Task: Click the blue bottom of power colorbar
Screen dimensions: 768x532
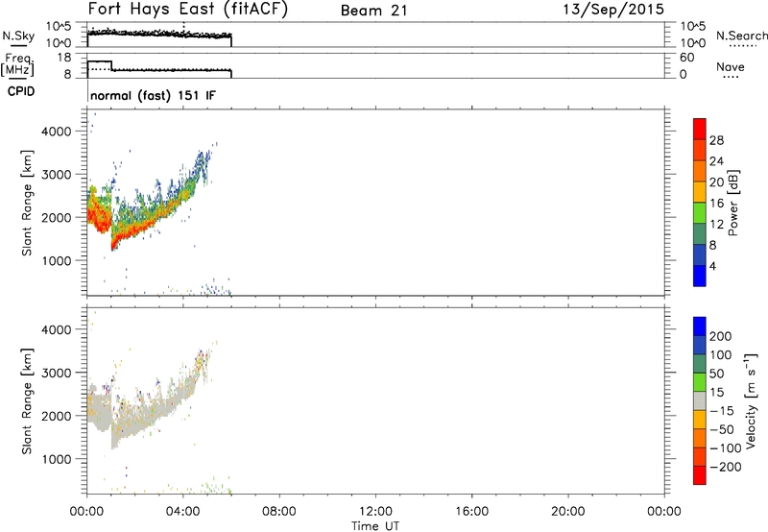Action: point(700,276)
